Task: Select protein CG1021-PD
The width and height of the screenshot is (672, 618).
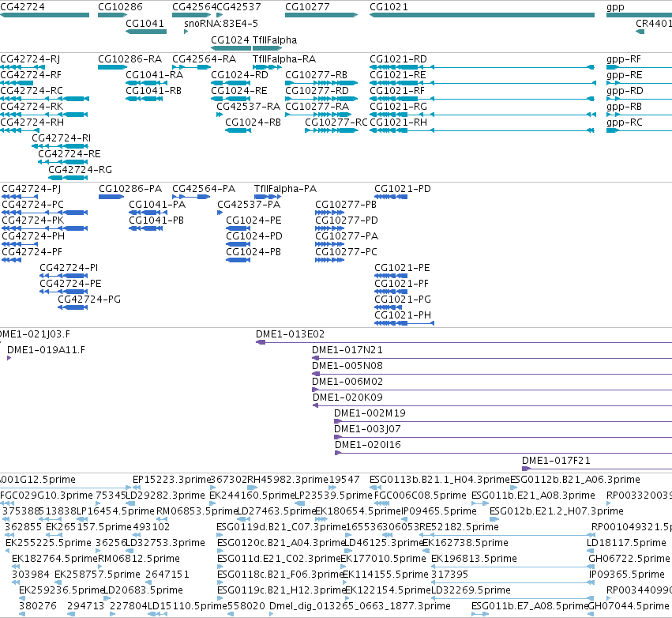Action: tap(391, 197)
